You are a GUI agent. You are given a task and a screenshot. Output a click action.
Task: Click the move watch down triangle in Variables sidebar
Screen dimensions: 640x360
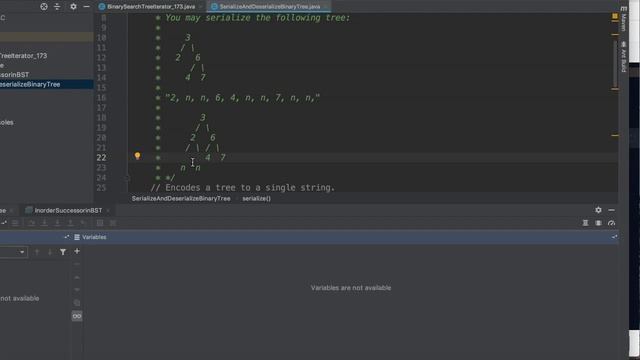coord(77,290)
